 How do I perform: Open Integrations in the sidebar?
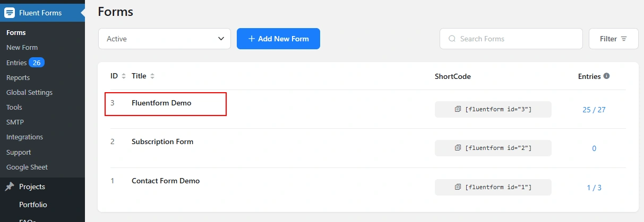point(24,137)
